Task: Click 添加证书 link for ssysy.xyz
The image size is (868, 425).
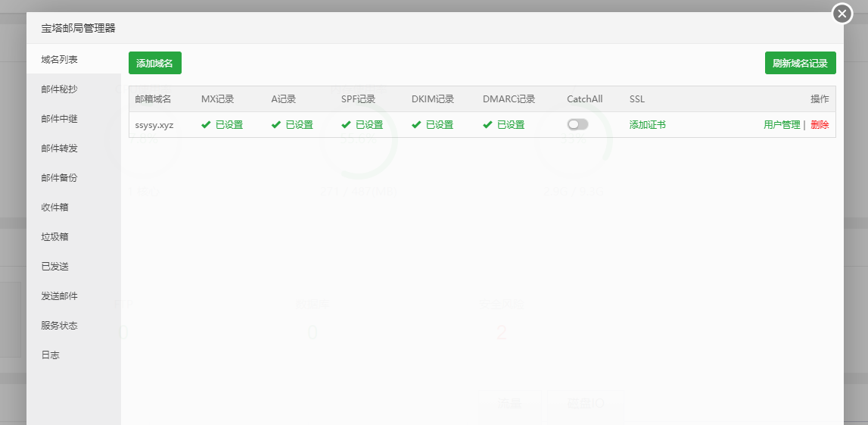Action: click(x=647, y=125)
